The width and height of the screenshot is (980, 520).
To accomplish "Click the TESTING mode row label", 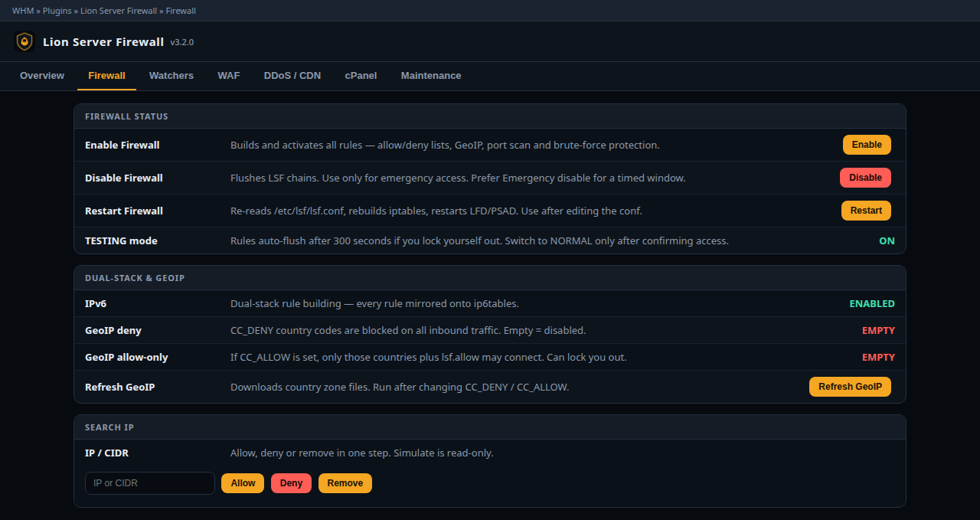I will click(x=121, y=240).
